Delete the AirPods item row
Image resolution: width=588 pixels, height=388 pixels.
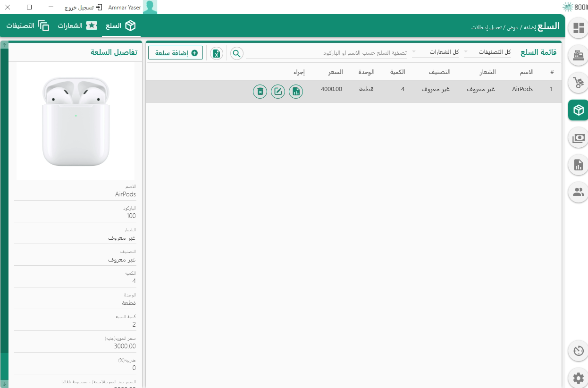pyautogui.click(x=260, y=92)
